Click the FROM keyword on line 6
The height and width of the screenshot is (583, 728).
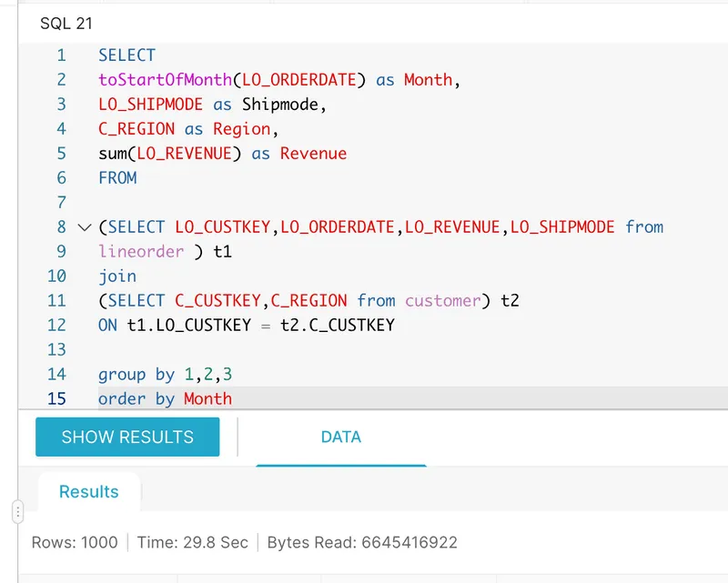pos(117,178)
